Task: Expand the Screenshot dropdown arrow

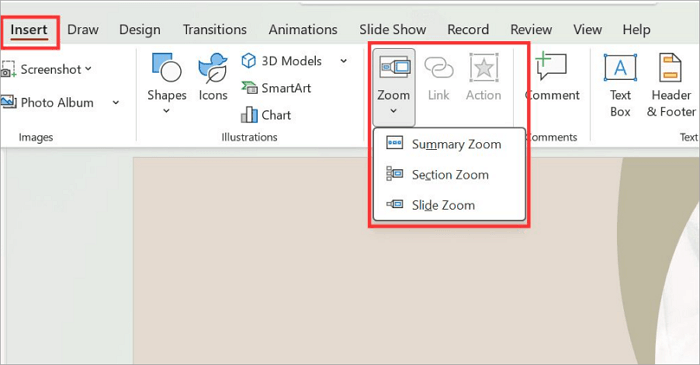Action: click(88, 69)
